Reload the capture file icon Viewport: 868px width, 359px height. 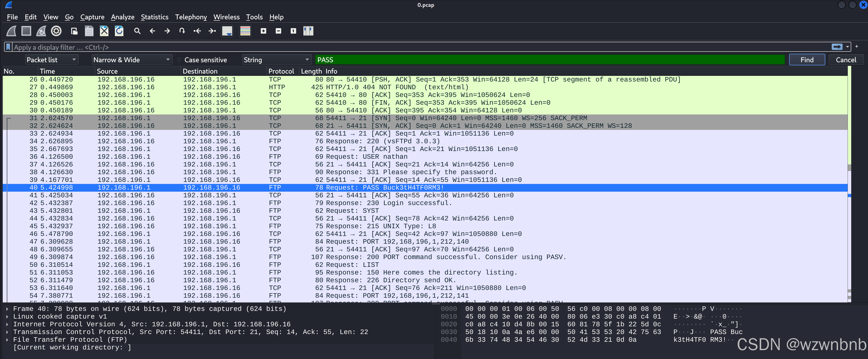[119, 31]
